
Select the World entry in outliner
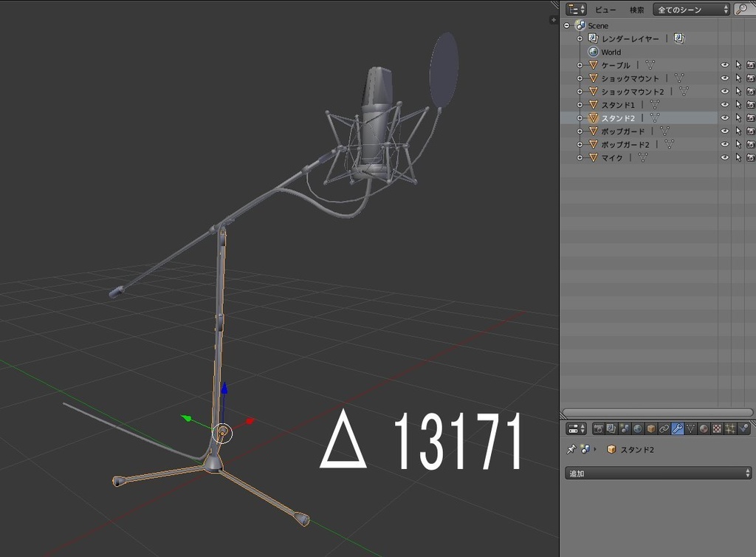click(x=611, y=52)
